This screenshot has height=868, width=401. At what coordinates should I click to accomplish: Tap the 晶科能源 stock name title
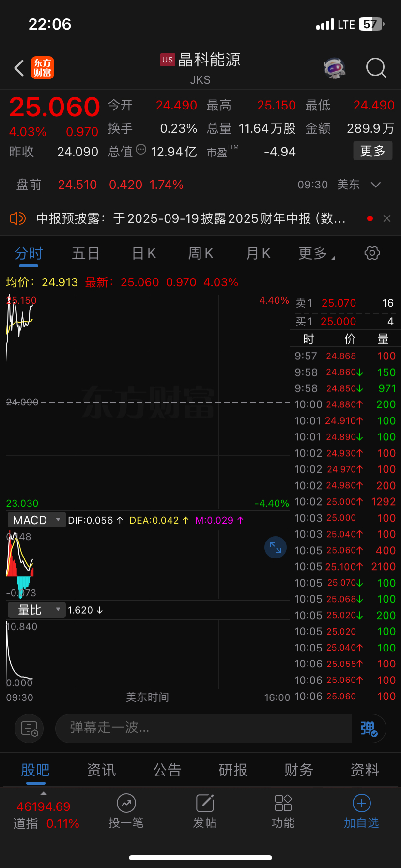pyautogui.click(x=209, y=60)
